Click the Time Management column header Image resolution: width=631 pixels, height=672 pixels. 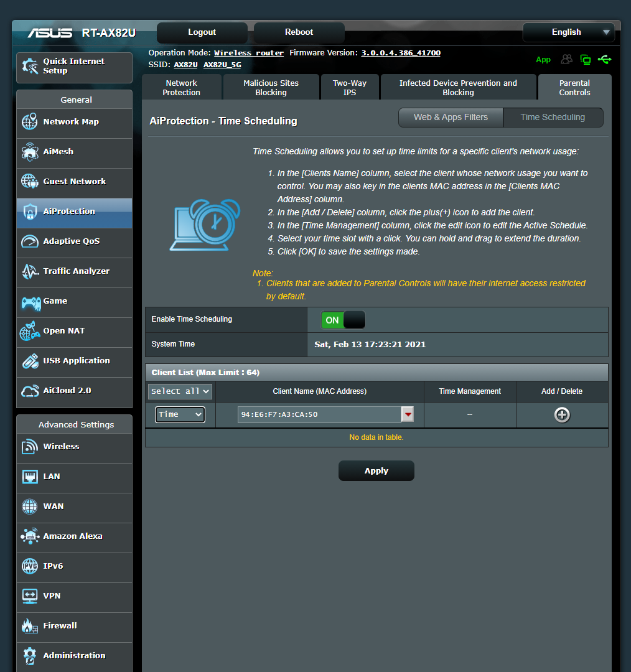(470, 391)
